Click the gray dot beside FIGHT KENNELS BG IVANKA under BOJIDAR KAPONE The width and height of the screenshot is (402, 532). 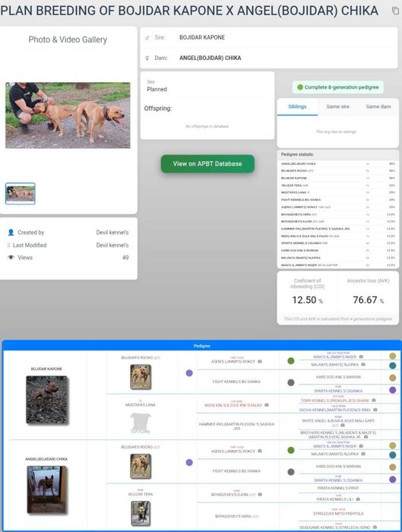click(x=291, y=382)
